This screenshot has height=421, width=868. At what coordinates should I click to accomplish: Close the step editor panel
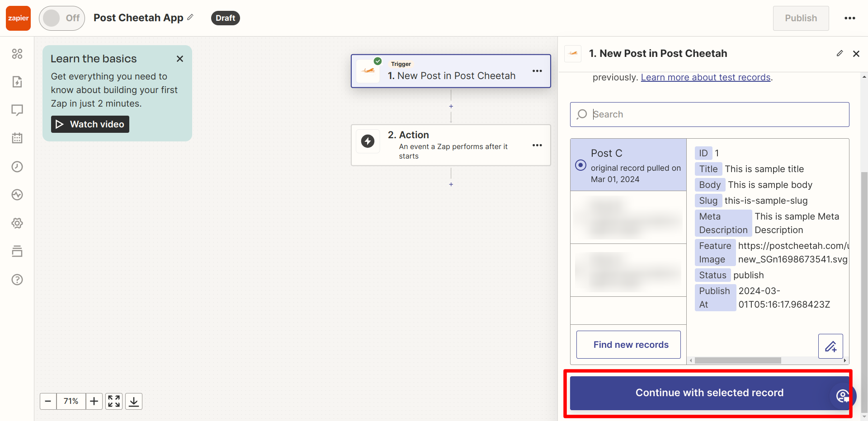856,54
